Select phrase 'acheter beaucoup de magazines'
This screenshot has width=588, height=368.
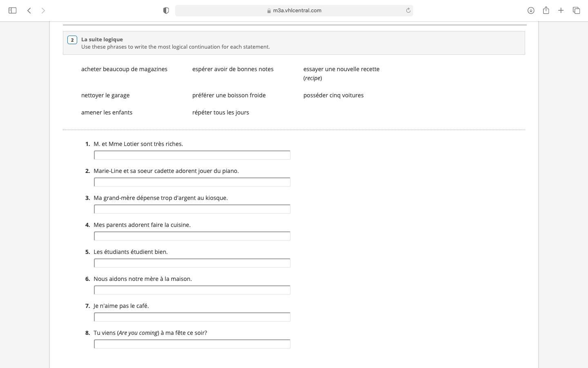pos(124,69)
